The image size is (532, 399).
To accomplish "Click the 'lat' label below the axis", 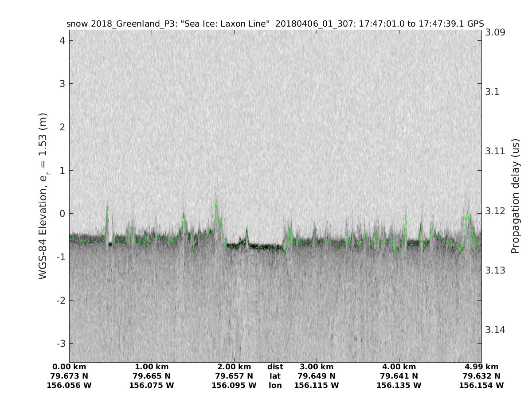I will pyautogui.click(x=275, y=376).
